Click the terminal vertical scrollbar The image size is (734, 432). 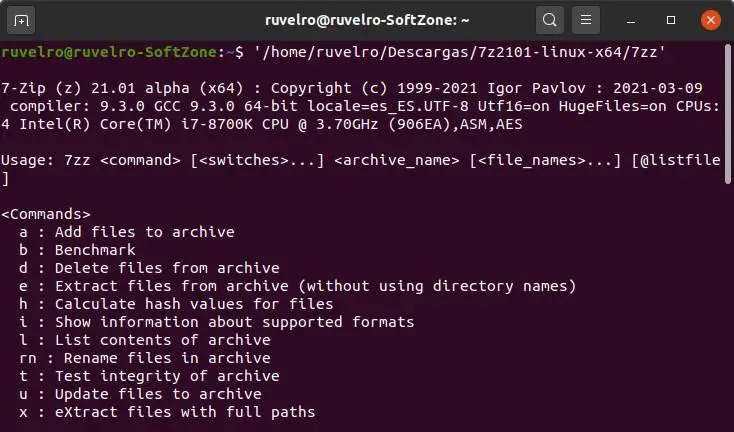(727, 113)
